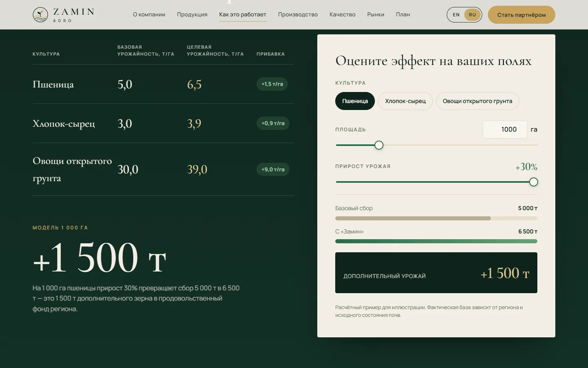
Task: Click the Дополнительный урожай result panel
Action: click(436, 273)
